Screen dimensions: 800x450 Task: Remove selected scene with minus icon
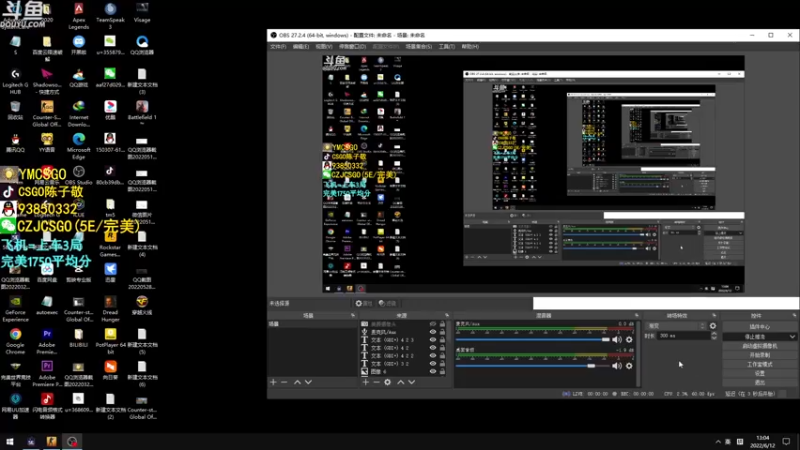(x=284, y=382)
